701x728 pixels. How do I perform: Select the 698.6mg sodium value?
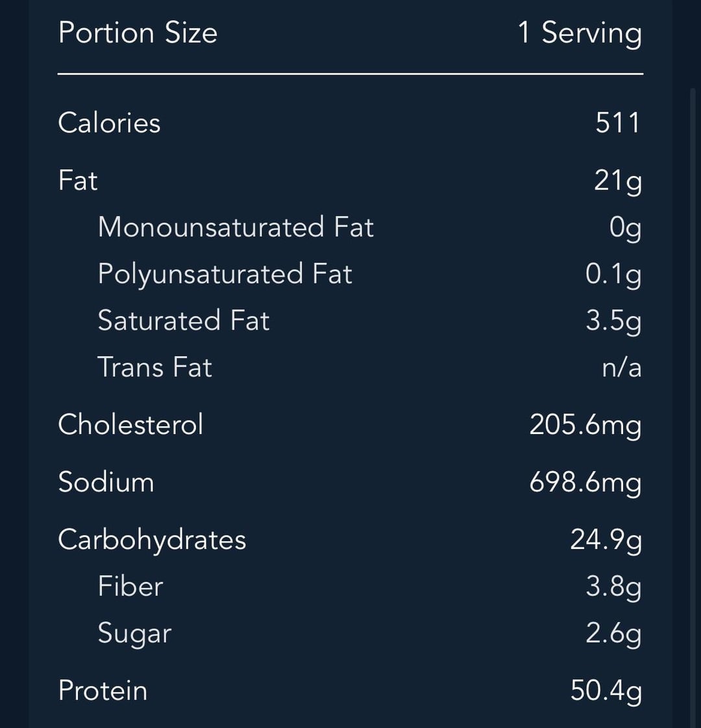tap(585, 482)
